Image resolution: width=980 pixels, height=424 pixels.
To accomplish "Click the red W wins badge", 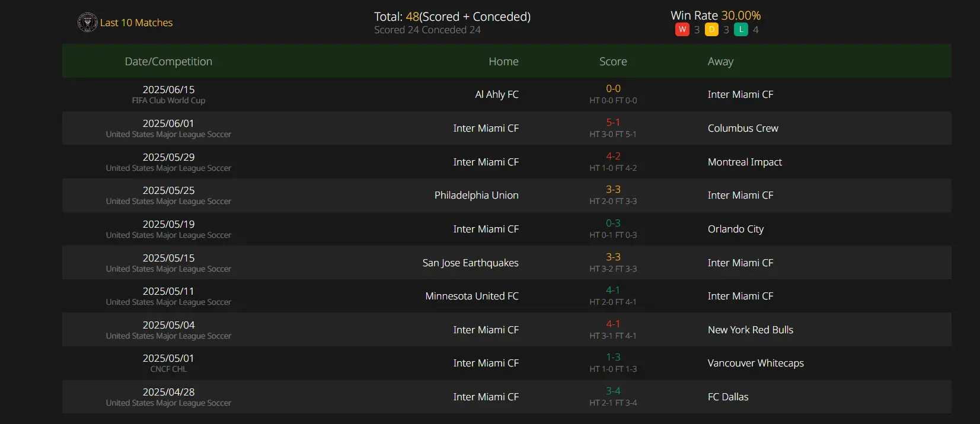I will coord(682,29).
